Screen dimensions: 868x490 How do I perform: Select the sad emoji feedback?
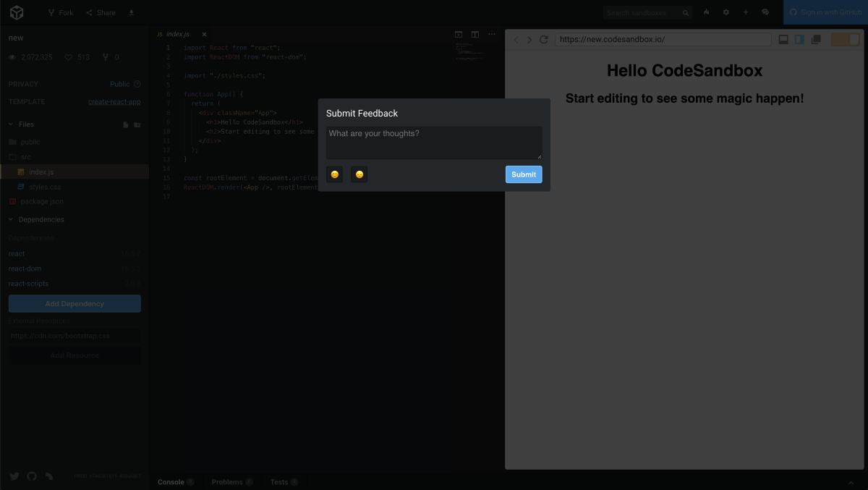click(x=359, y=174)
